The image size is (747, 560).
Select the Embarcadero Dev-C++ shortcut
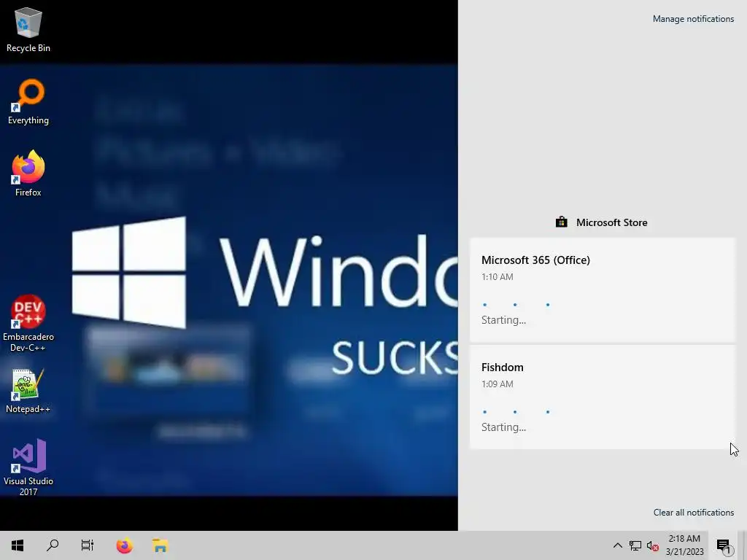point(28,323)
